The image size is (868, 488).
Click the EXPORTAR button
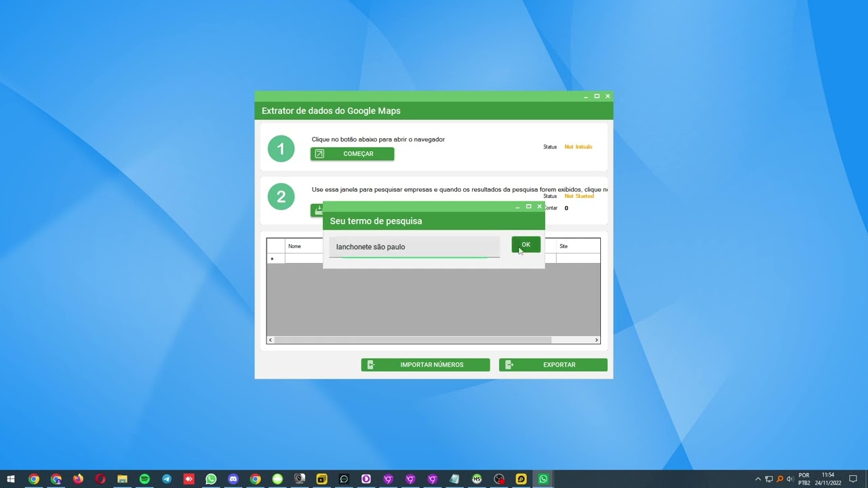coord(553,365)
